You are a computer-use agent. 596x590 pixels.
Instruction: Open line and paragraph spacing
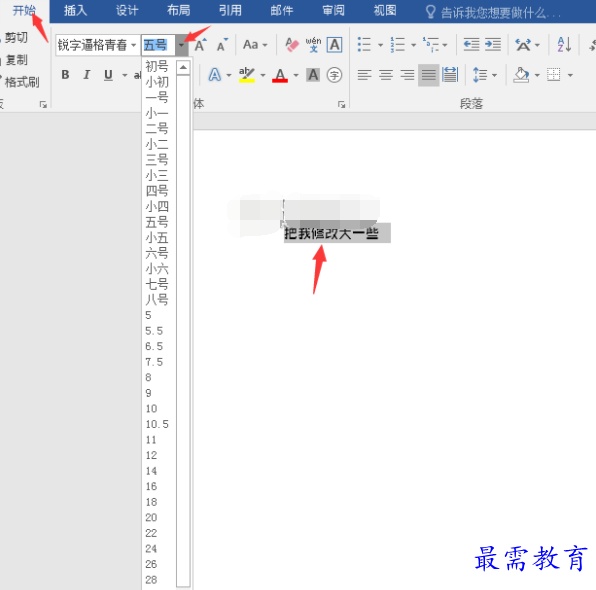point(480,75)
